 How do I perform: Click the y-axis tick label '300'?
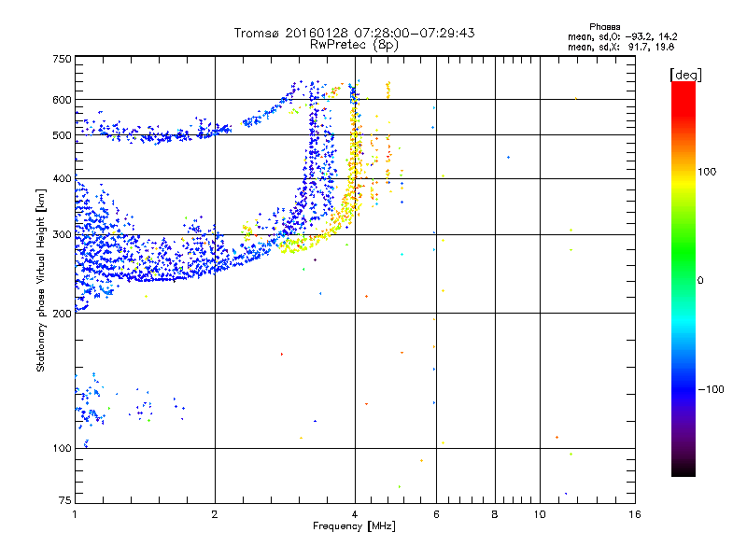(x=62, y=235)
